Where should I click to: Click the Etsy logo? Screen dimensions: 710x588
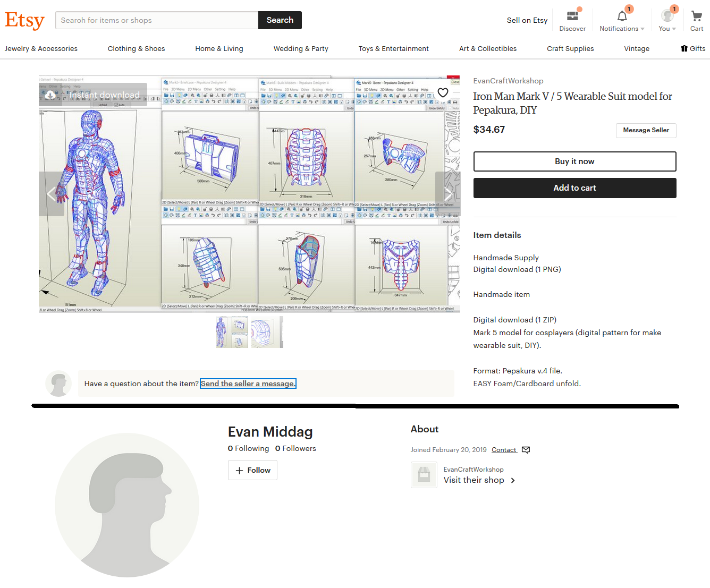click(x=24, y=20)
